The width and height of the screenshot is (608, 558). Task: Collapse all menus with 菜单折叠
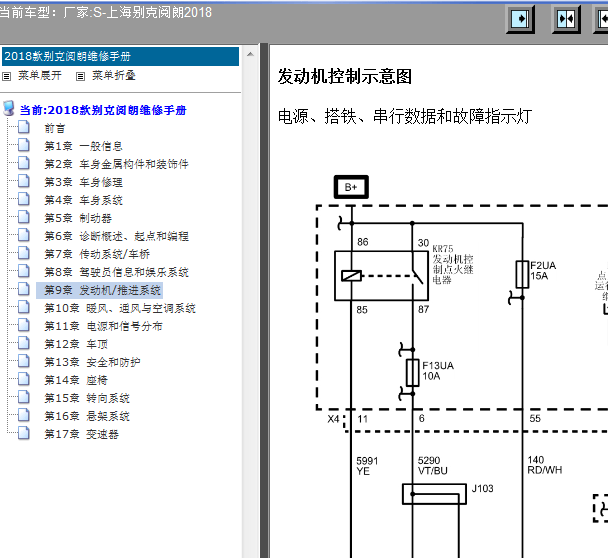coord(114,76)
